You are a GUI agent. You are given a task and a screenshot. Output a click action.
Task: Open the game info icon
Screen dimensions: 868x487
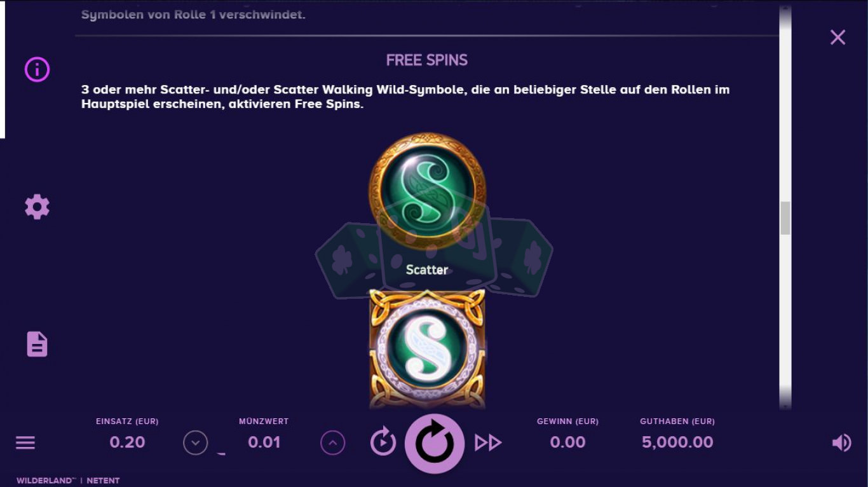pos(37,69)
